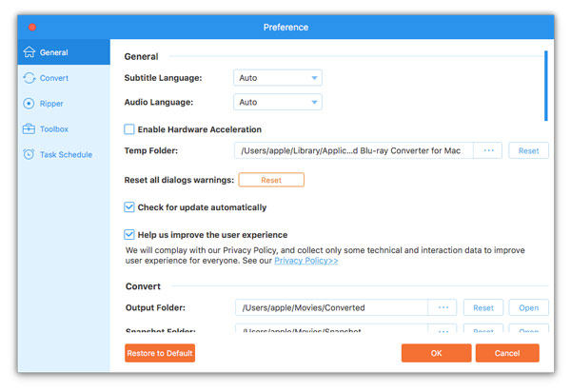This screenshot has width=571, height=392.
Task: Click the Ripper disc icon
Action: (x=30, y=104)
